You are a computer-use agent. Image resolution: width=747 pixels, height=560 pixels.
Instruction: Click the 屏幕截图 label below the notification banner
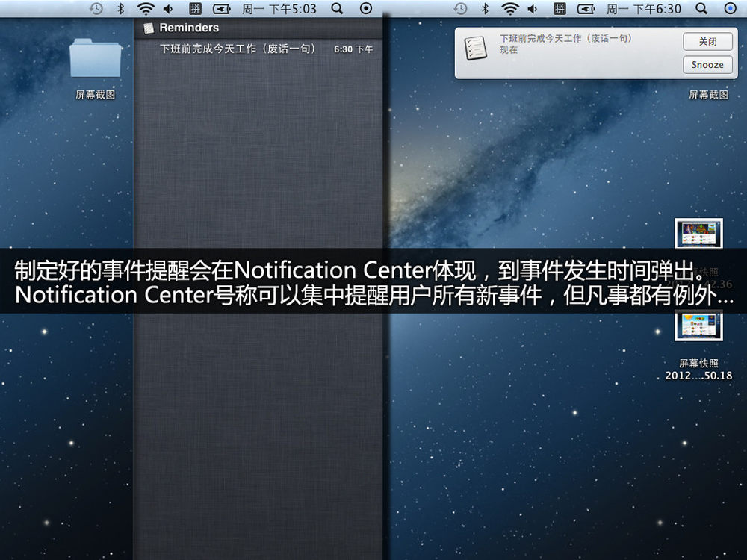pos(708,95)
